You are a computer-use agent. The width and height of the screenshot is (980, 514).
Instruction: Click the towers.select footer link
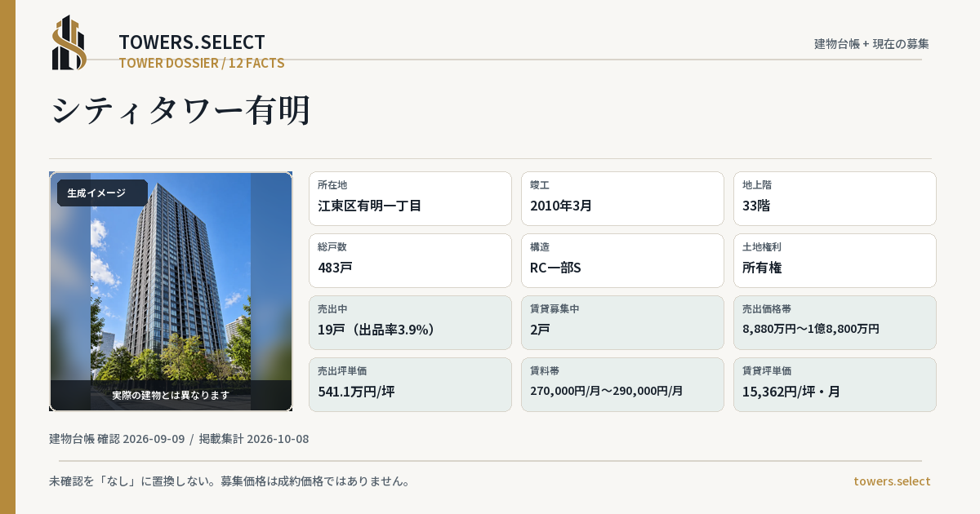(892, 481)
